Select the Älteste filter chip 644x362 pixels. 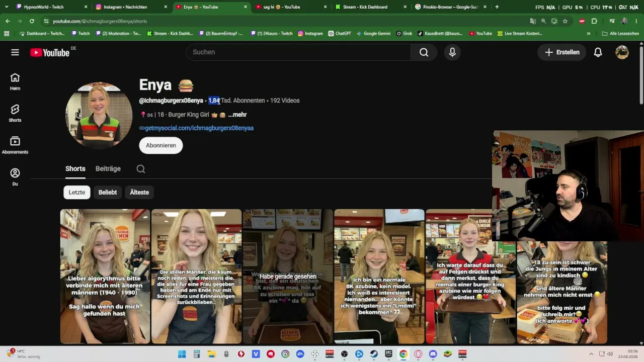pos(139,192)
